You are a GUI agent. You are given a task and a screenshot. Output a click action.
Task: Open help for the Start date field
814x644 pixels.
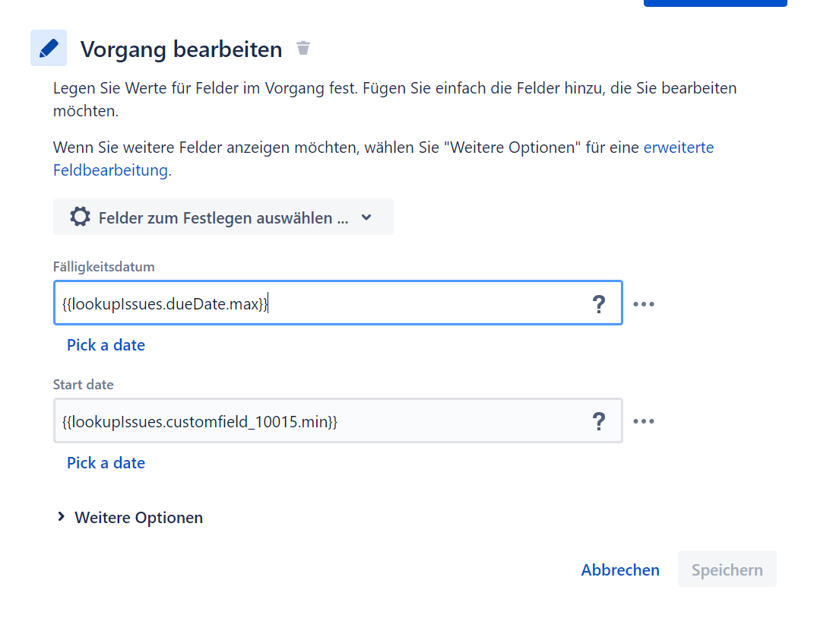599,421
